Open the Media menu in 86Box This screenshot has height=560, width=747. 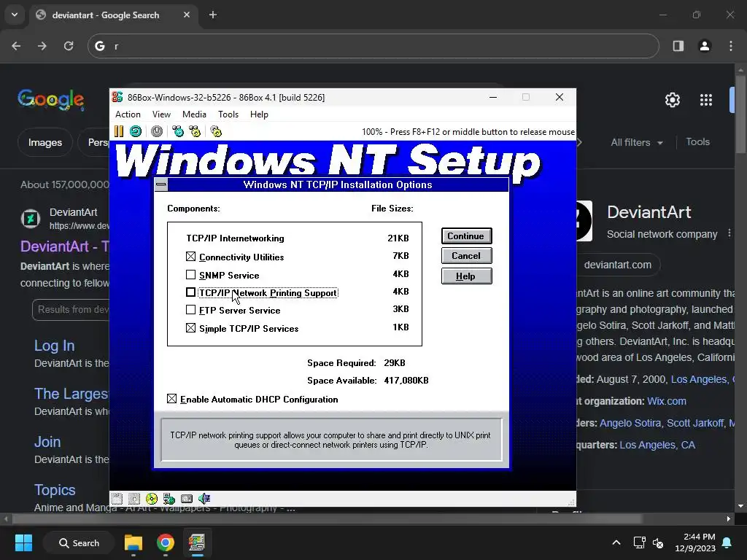click(194, 114)
